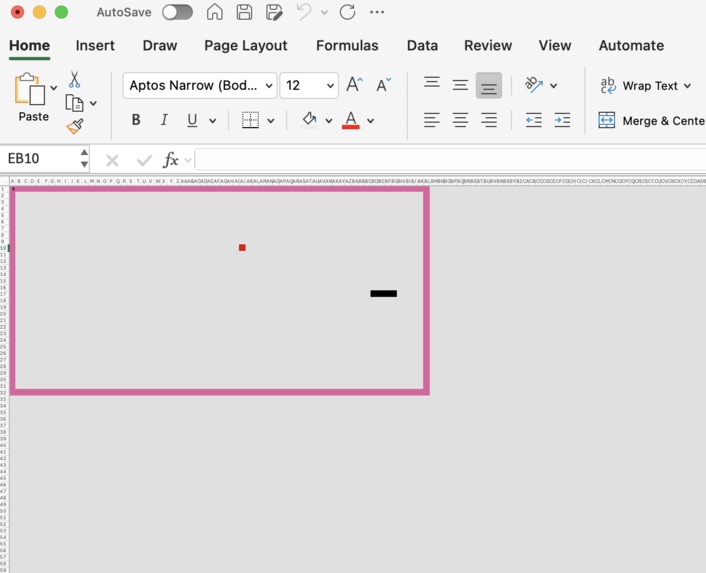Open the Draw ribbon tab

[160, 45]
